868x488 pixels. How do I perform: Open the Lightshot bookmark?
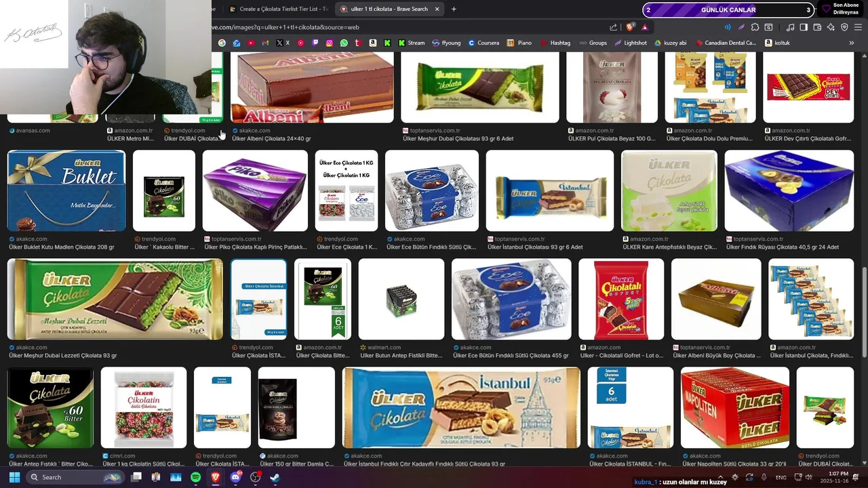[631, 43]
